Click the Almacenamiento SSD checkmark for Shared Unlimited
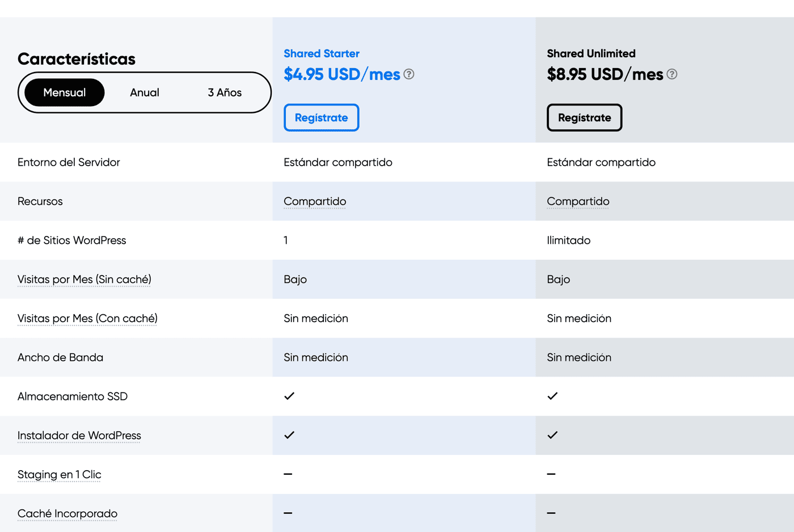Viewport: 794px width, 532px height. point(552,396)
